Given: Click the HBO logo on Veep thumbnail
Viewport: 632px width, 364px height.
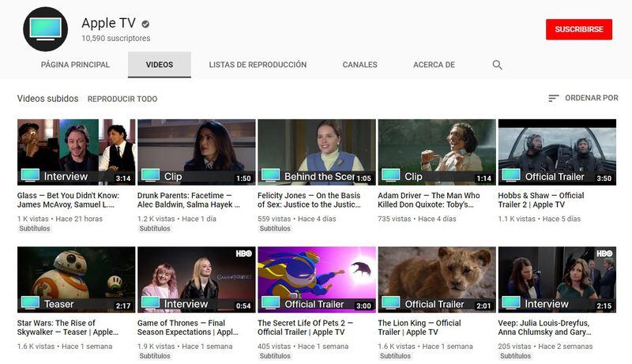Looking at the screenshot, I should tap(604, 253).
